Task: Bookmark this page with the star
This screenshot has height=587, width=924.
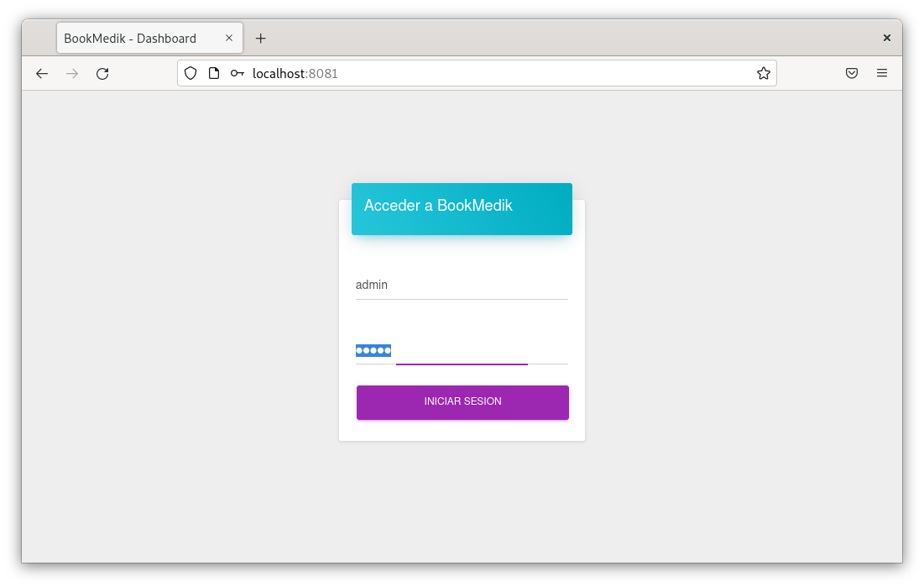Action: pyautogui.click(x=763, y=73)
